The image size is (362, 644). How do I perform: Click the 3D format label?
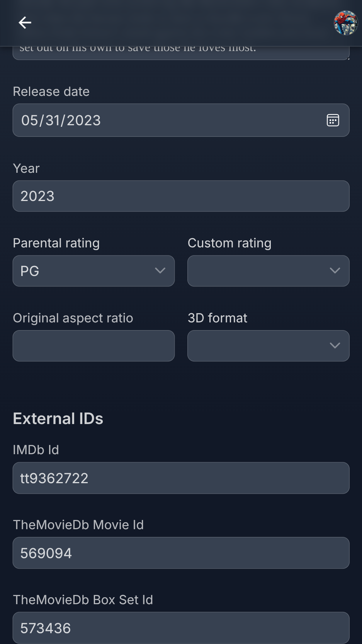218,318
